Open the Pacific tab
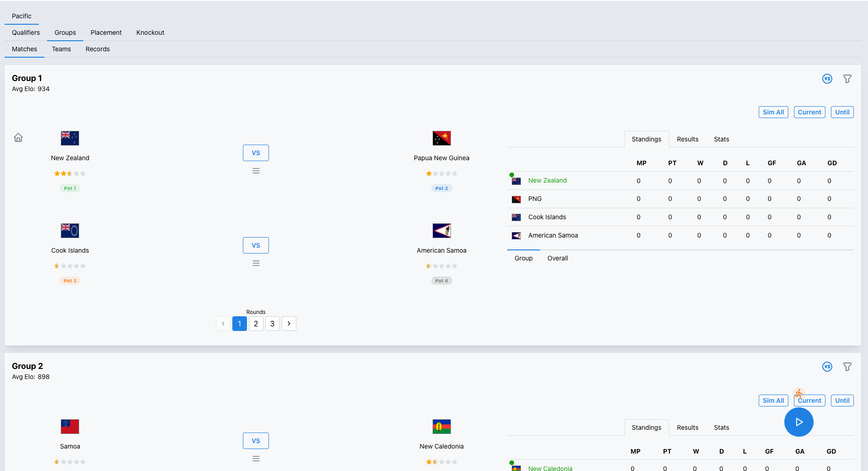The image size is (868, 471). tap(21, 16)
